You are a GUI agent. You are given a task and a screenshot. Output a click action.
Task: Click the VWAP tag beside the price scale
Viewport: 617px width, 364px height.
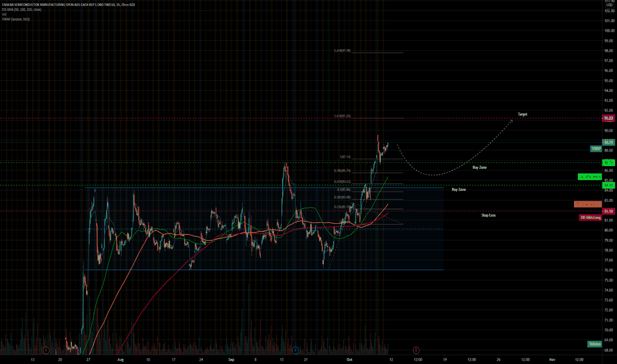(x=596, y=149)
